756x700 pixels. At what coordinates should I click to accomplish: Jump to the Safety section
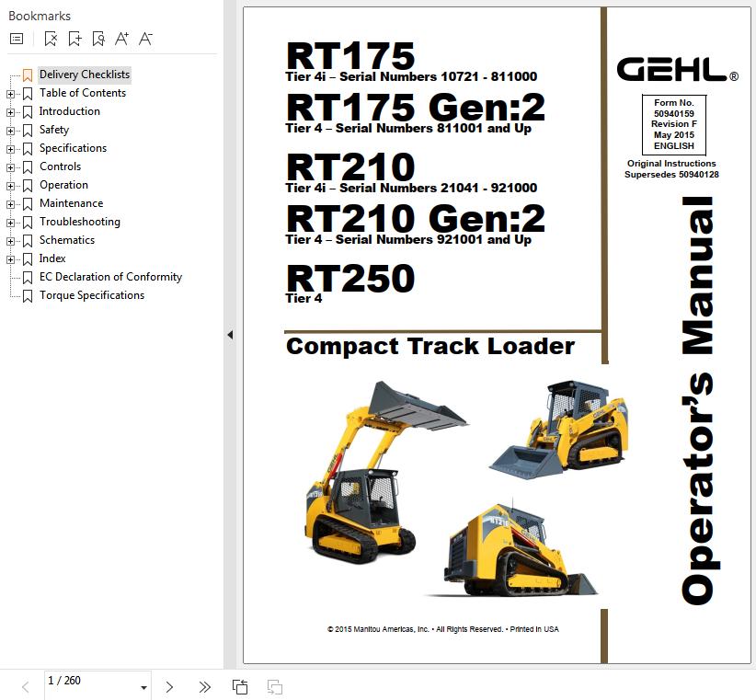tap(54, 130)
